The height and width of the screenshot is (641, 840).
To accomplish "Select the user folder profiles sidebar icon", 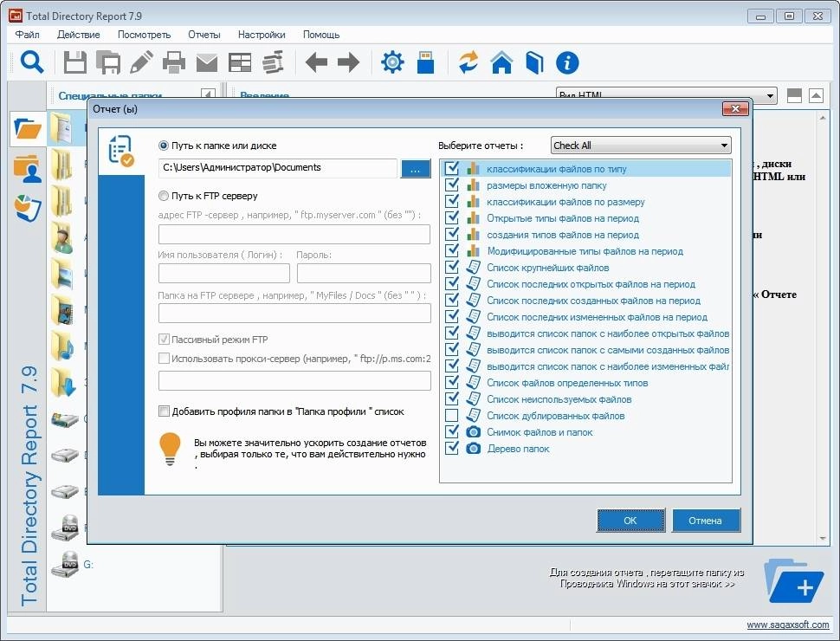I will tap(28, 168).
